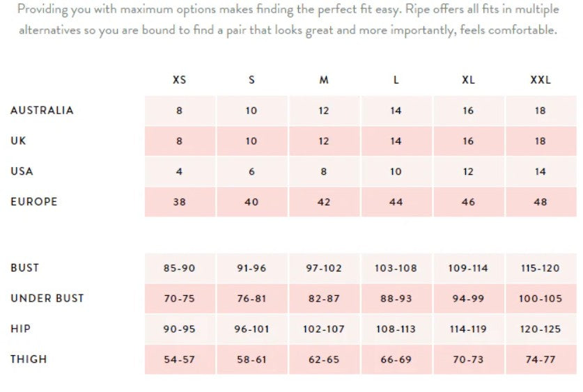Screen dimensions: 583x392
Task: Click the BUST row label
Action: [25, 267]
